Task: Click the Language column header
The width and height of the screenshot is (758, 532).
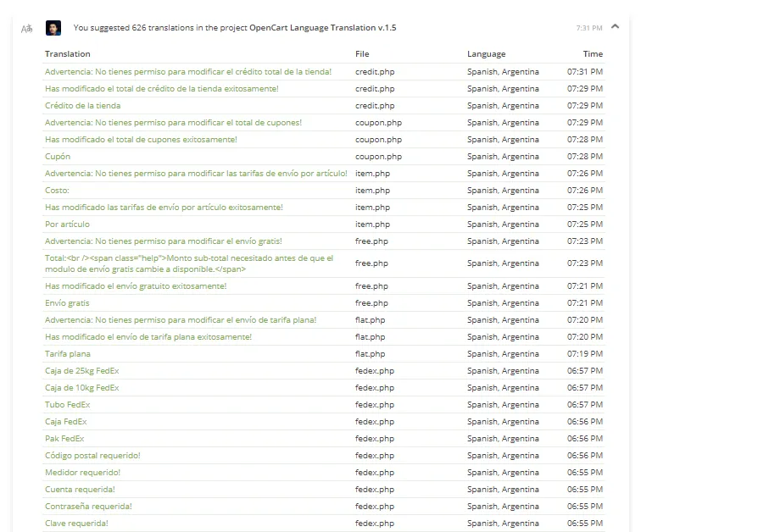Action: click(487, 53)
